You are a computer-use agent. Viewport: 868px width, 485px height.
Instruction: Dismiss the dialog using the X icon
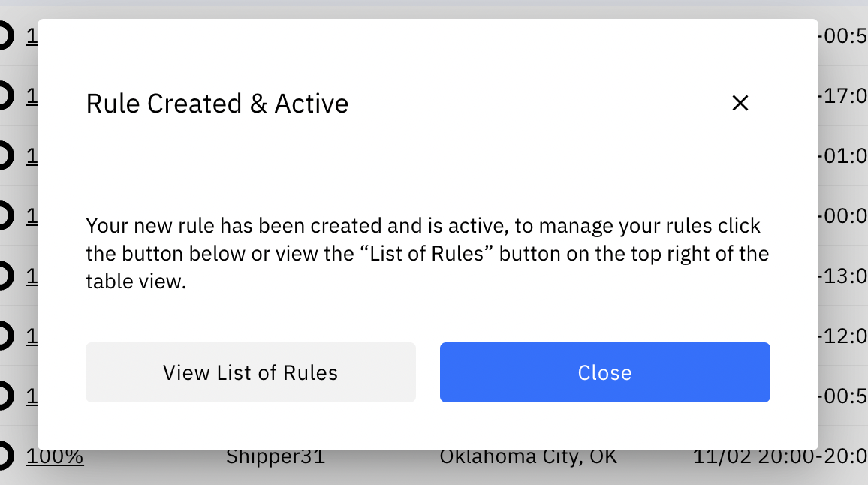[x=740, y=103]
